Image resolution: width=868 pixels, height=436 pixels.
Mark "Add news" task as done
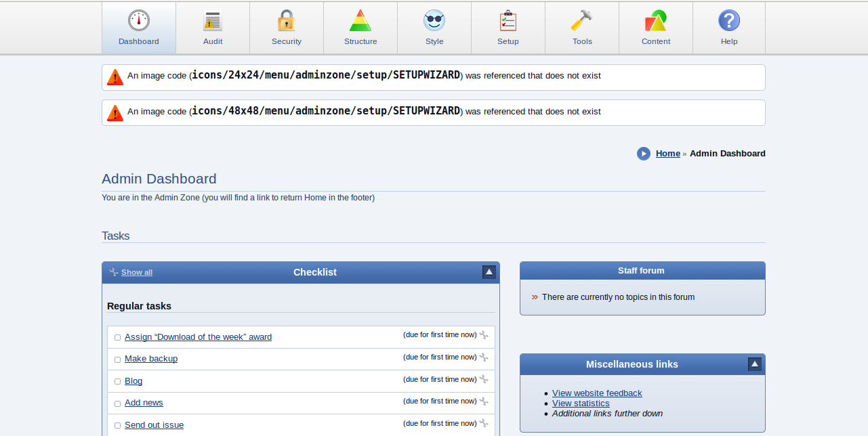(117, 404)
